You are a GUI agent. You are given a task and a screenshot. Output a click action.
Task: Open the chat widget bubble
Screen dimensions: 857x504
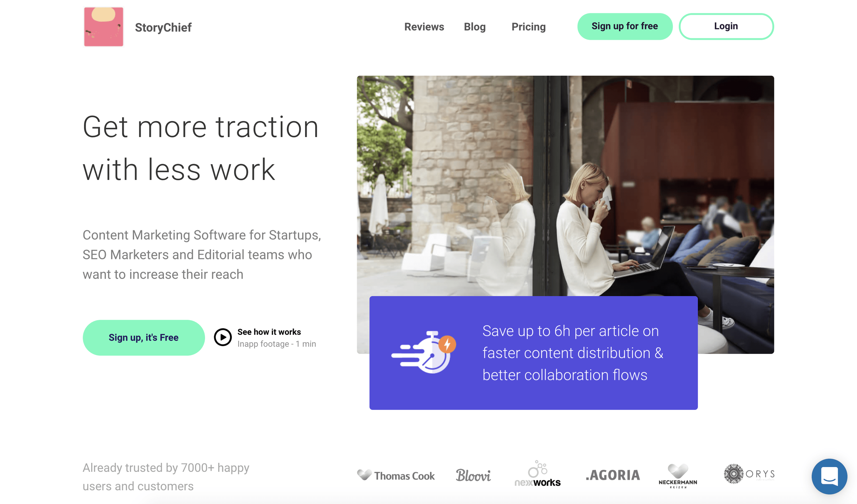coord(829,477)
